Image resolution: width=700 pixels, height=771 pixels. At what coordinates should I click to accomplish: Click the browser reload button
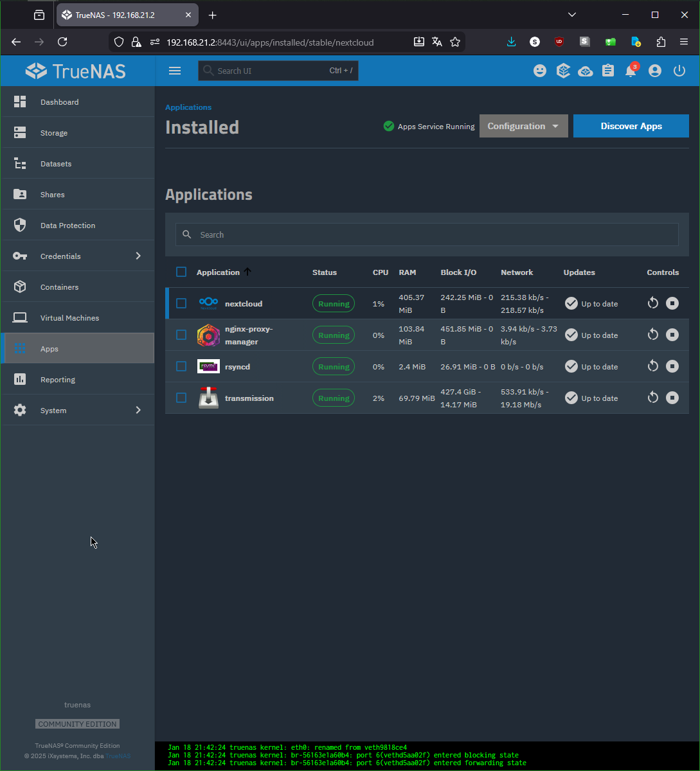point(62,42)
